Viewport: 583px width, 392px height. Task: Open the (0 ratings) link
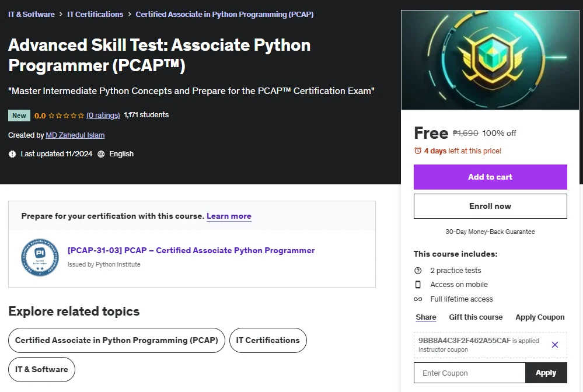(103, 115)
